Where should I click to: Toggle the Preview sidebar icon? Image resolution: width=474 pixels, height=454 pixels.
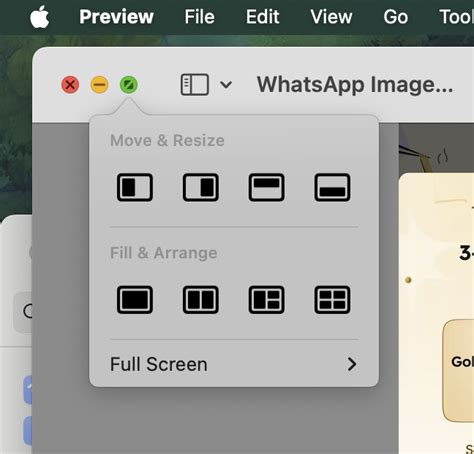click(195, 85)
